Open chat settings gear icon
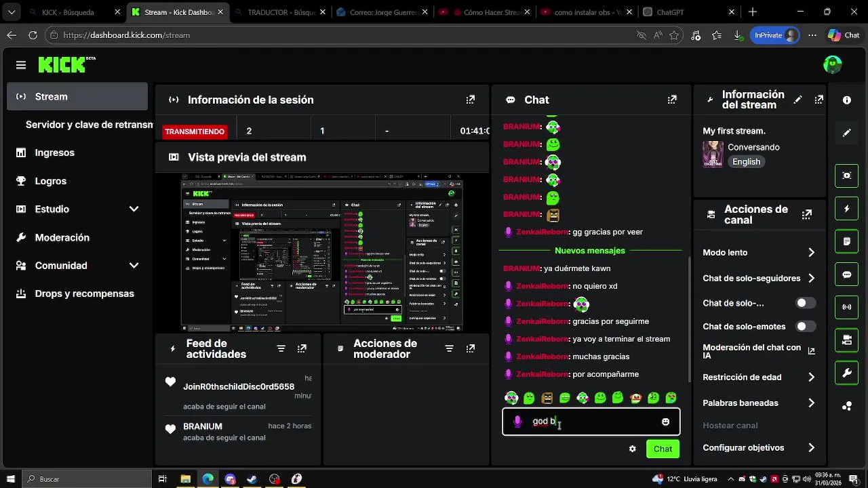The width and height of the screenshot is (868, 488). pos(632,449)
